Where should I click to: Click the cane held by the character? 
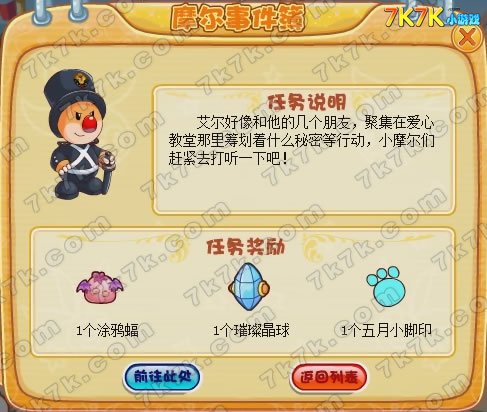[x=107, y=172]
